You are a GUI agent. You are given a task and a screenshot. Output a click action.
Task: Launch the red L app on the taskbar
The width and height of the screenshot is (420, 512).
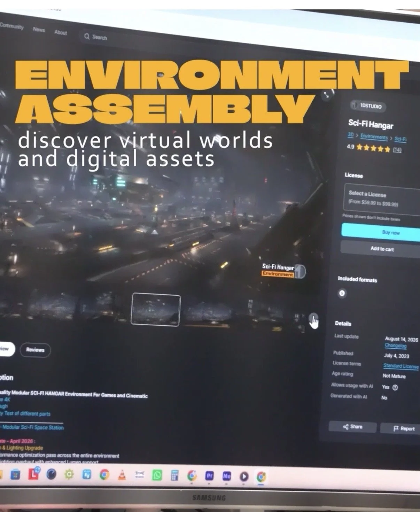[33, 474]
